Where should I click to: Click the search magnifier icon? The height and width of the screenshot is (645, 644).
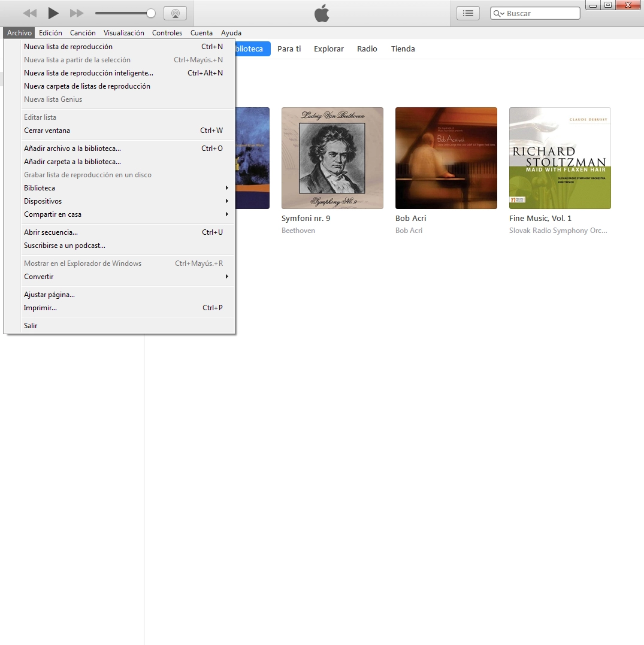(498, 13)
